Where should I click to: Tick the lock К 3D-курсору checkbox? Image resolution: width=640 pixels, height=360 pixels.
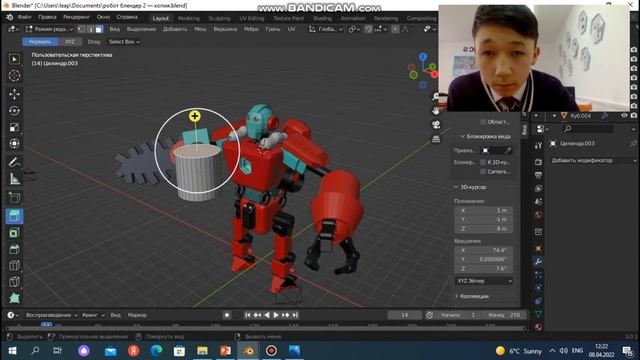[x=483, y=162]
